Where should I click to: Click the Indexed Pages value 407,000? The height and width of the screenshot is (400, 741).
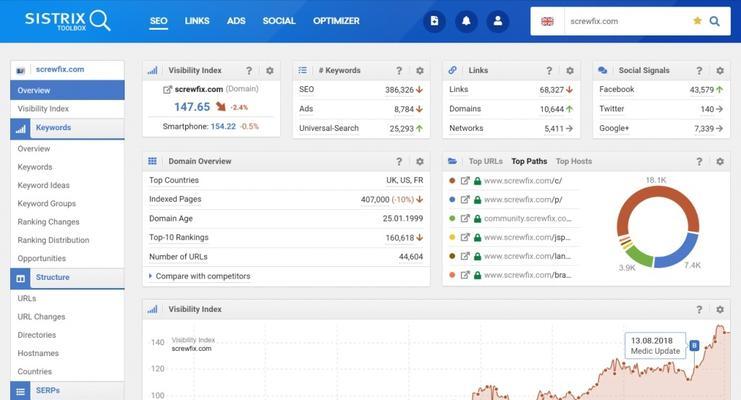(x=375, y=200)
